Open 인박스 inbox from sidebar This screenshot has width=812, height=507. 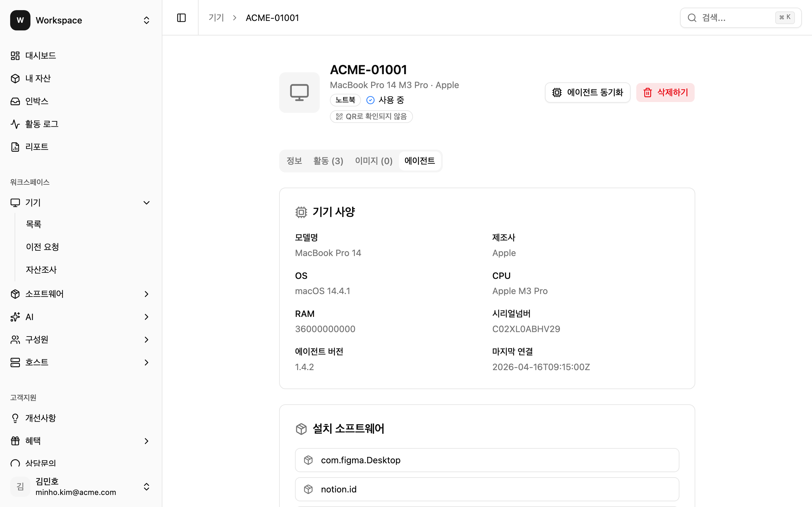coord(36,101)
